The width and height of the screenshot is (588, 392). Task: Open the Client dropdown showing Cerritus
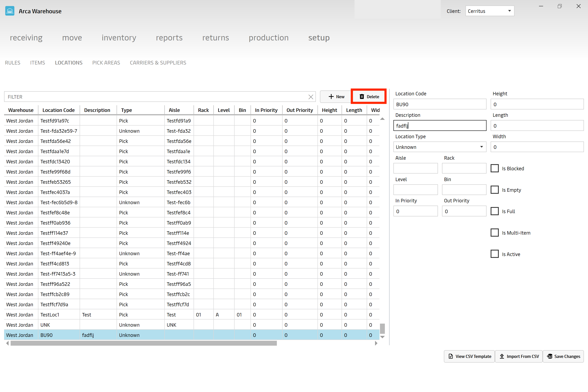490,11
